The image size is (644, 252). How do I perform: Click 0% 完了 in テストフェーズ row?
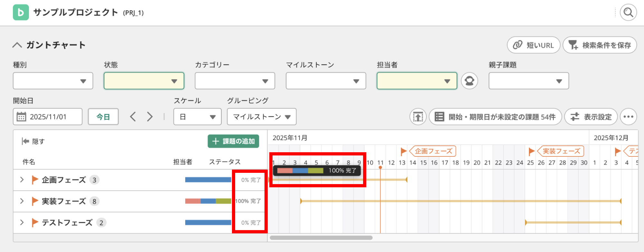click(x=251, y=223)
